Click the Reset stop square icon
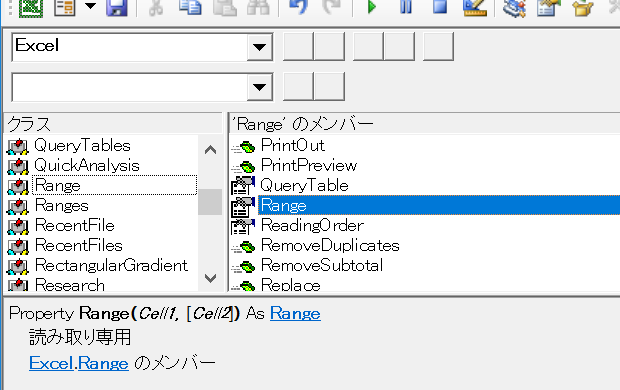 click(440, 7)
